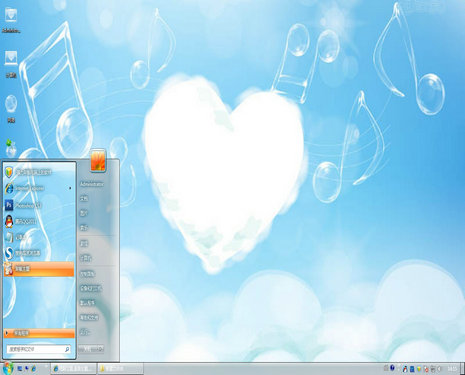Open Photoshop from the Start menu
Image resolution: width=465 pixels, height=375 pixels.
pyautogui.click(x=39, y=205)
